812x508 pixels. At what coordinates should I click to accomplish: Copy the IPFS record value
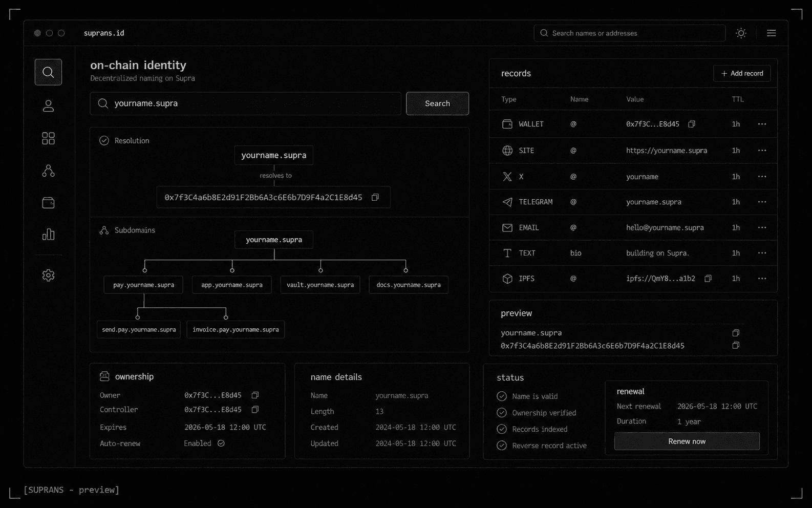(708, 279)
